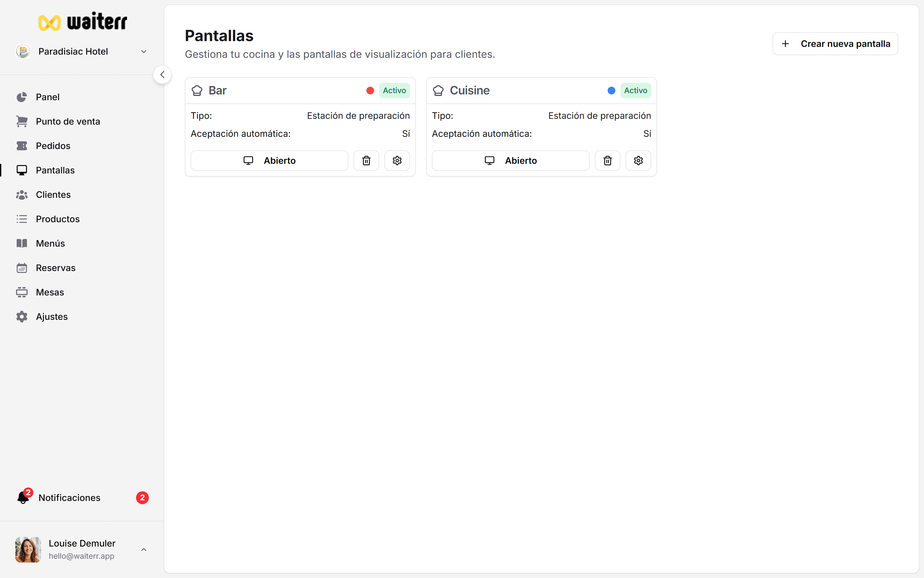Click the Bar card title
This screenshot has height=578, width=924.
[x=218, y=91]
